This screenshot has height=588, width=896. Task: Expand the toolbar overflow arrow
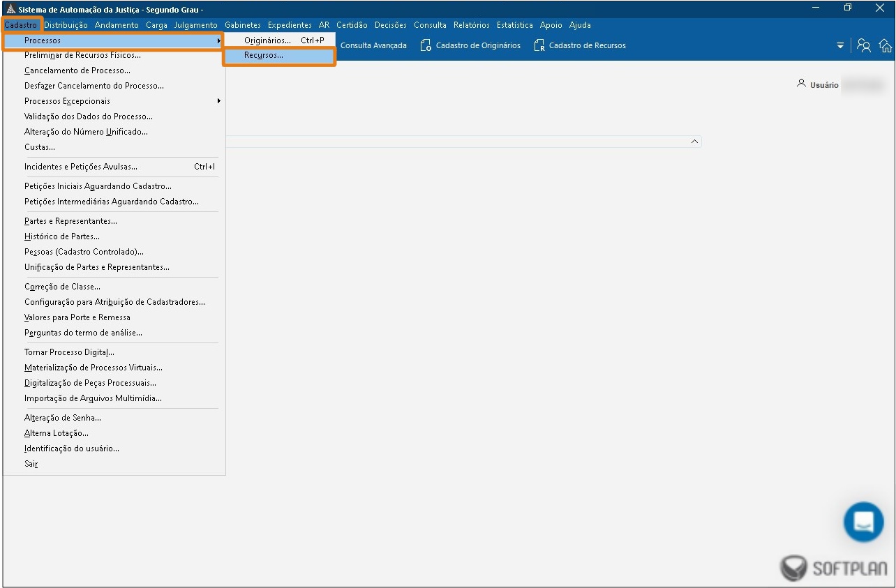[840, 46]
